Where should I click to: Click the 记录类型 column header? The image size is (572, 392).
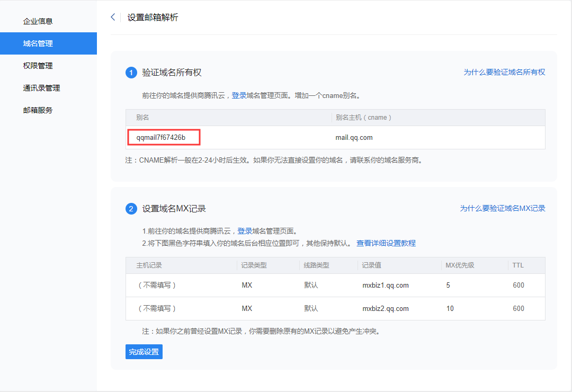254,265
